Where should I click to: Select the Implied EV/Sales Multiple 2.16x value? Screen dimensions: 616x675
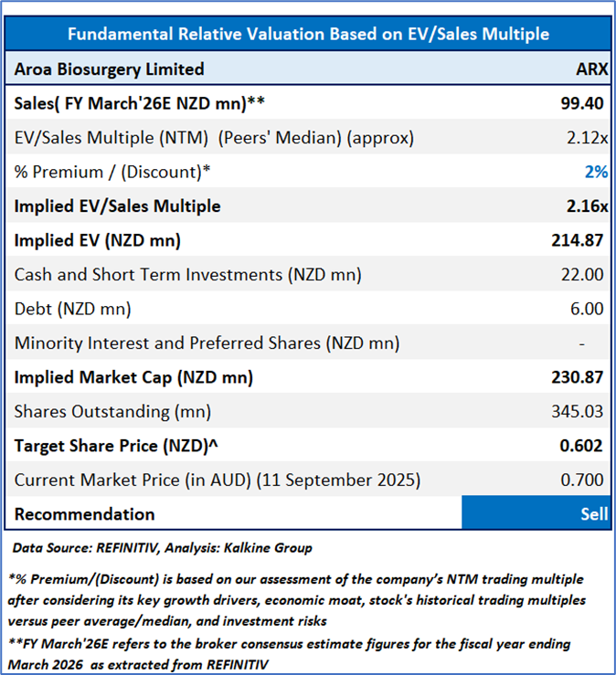[586, 206]
